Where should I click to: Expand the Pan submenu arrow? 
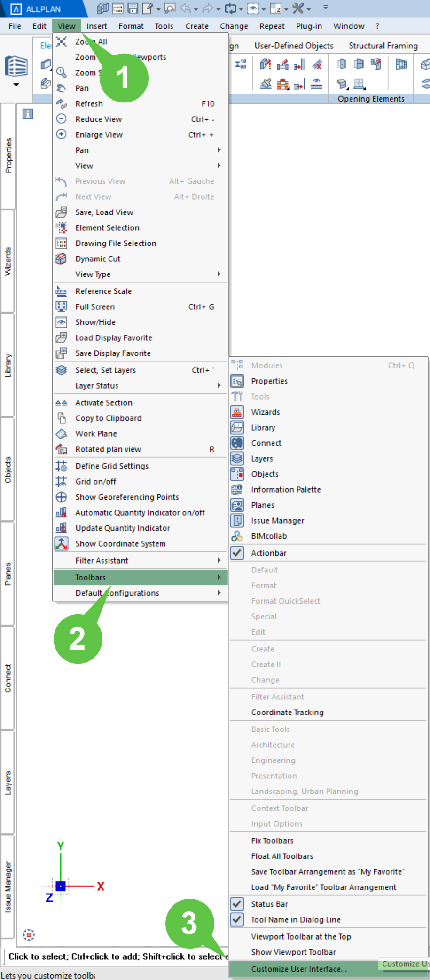(219, 150)
